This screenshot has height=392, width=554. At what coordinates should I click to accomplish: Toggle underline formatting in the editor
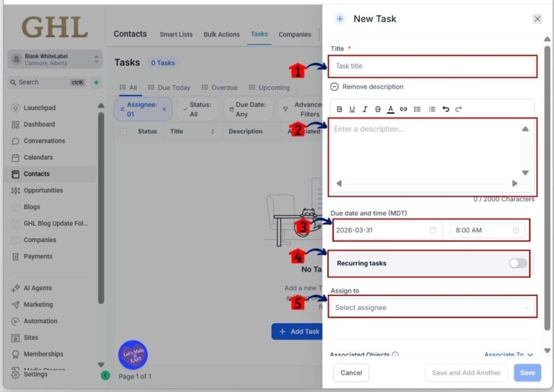(352, 109)
